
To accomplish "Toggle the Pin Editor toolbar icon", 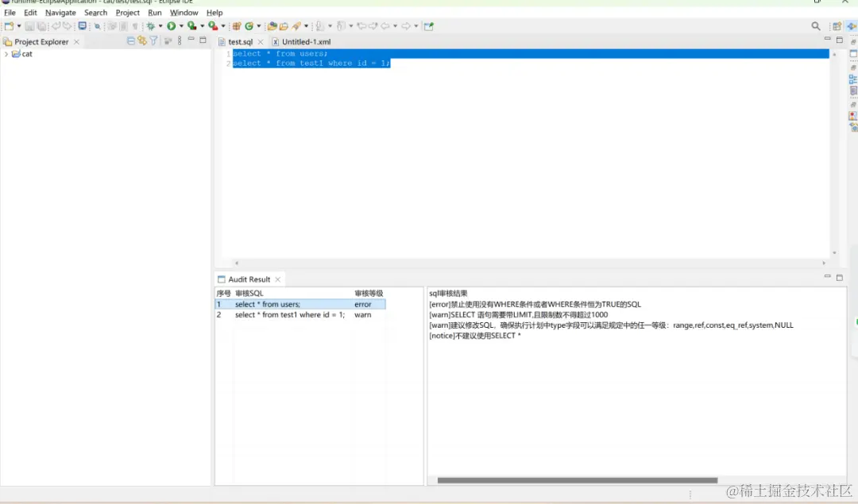I will tap(428, 25).
